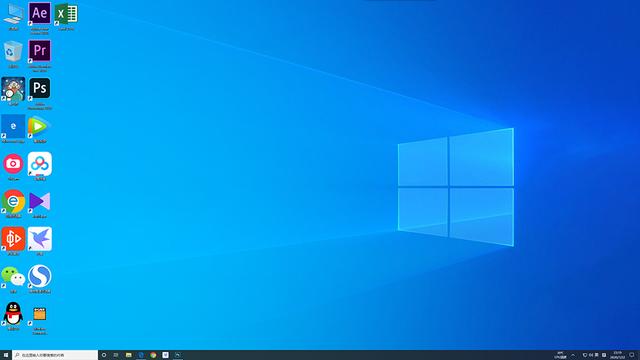Open the Edge browser taskbar icon
The width and height of the screenshot is (640, 360).
pyautogui.click(x=141, y=355)
